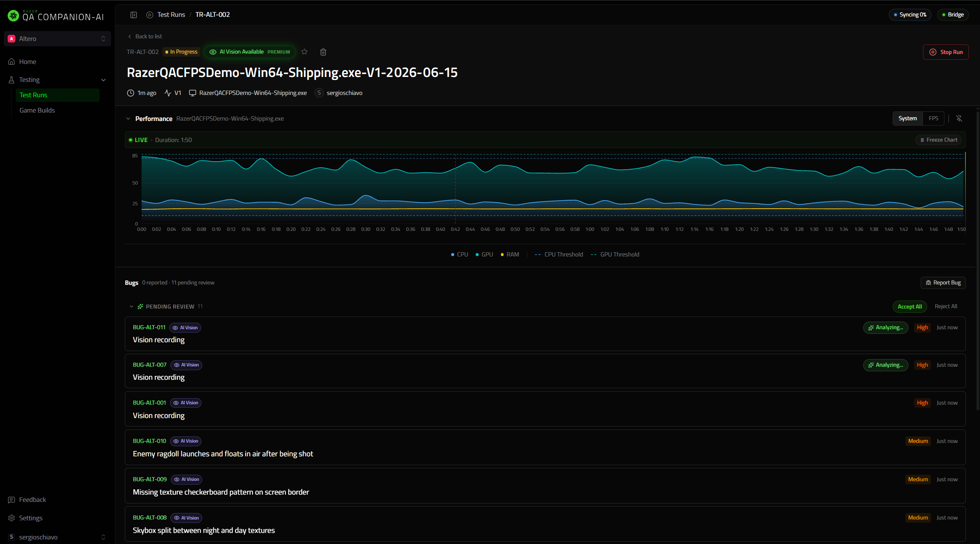Click the V1 activity pulse icon
Screen dimensions: 980x544
(x=168, y=93)
